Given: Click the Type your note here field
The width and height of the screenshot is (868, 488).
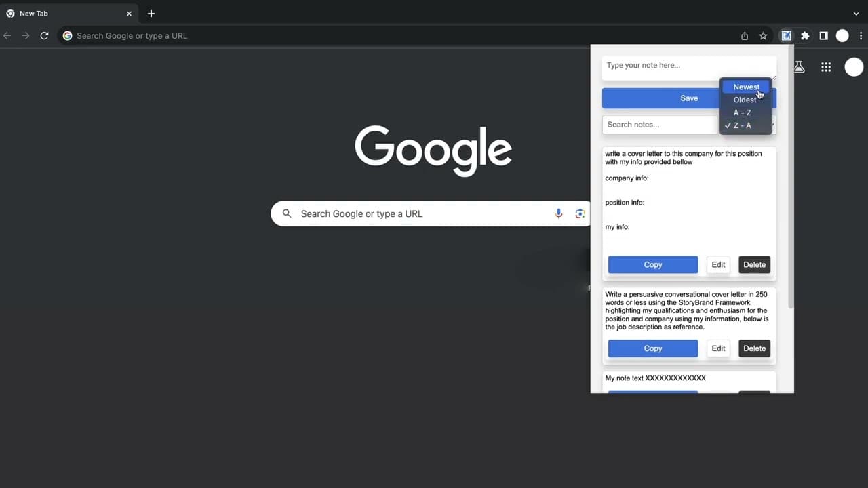Looking at the screenshot, I should [689, 68].
